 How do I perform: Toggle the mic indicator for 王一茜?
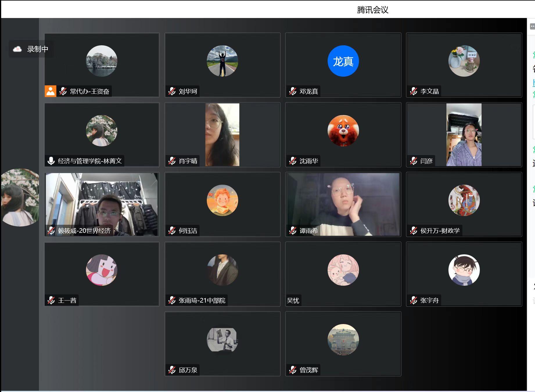[51, 300]
